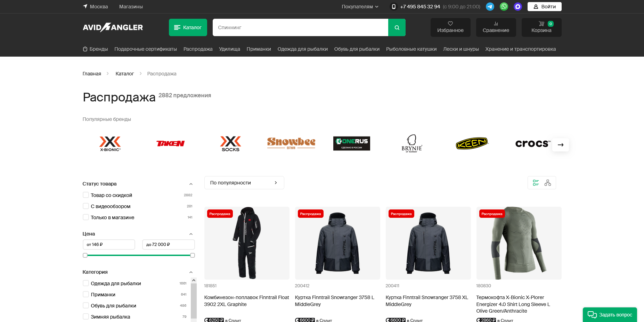Go to Главная breadcrumb
644x322 pixels.
[x=92, y=74]
